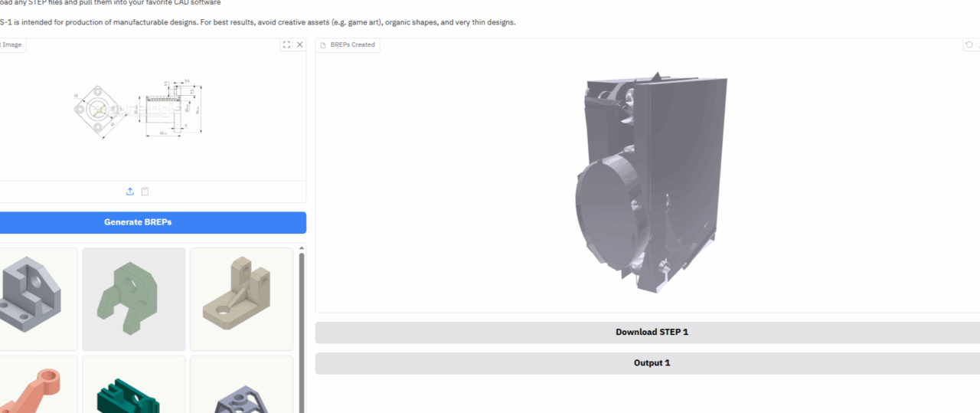This screenshot has width=980, height=413.
Task: Click the fullscreen icon on the input image
Action: pyautogui.click(x=286, y=44)
